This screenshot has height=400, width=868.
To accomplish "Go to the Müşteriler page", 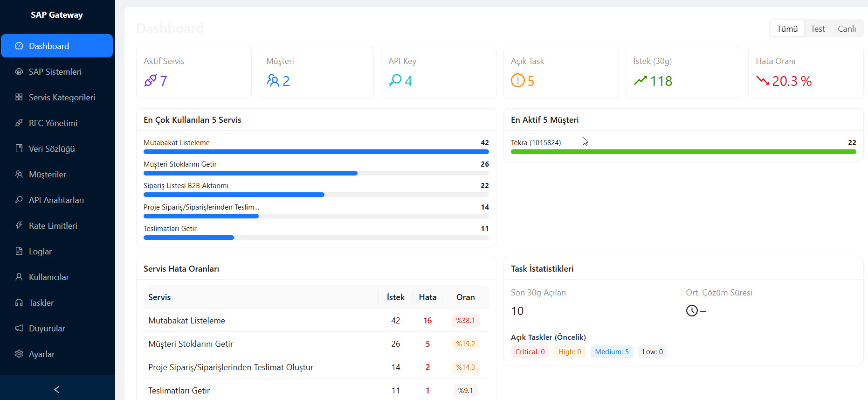I will (x=47, y=174).
